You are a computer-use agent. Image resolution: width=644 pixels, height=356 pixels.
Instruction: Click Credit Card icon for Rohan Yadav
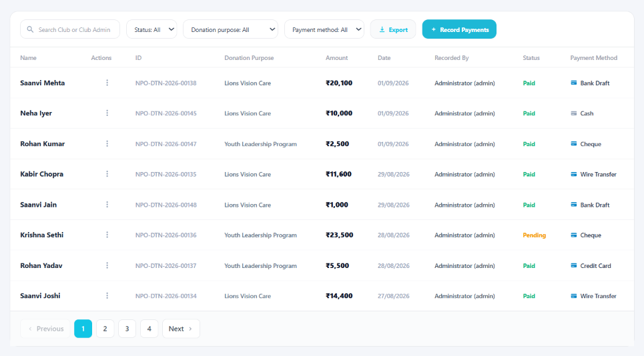click(x=574, y=265)
